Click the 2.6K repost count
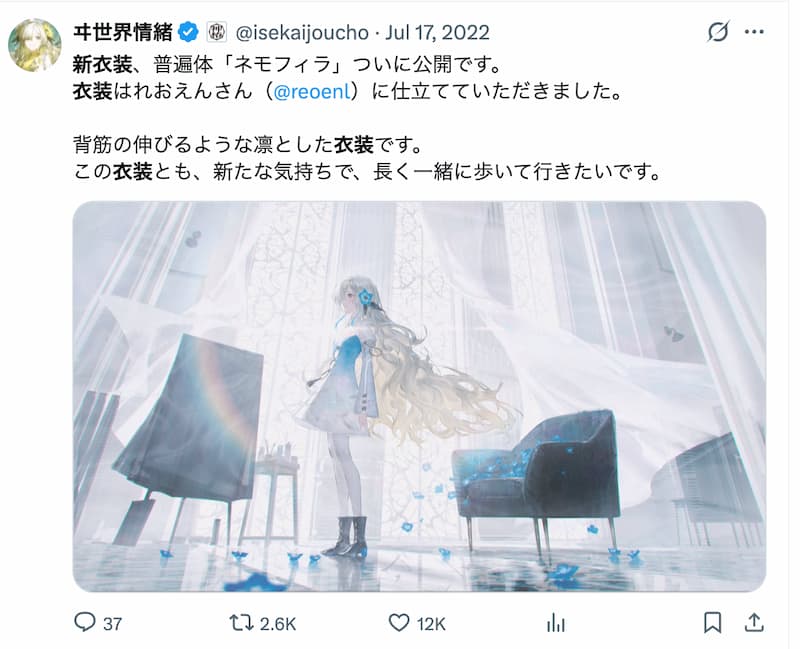800x649 pixels. [x=278, y=624]
